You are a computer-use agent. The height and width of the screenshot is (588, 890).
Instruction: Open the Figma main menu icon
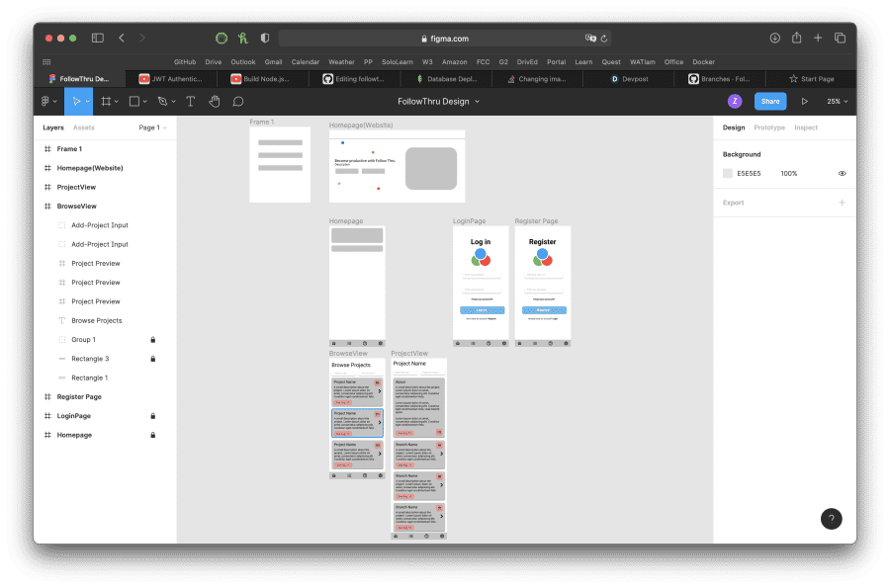pos(45,102)
